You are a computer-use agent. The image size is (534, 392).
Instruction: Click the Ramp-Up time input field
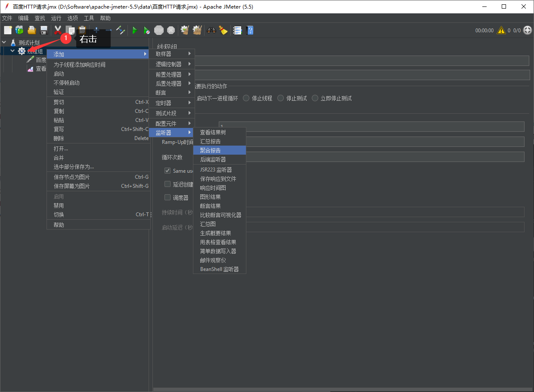click(385, 142)
